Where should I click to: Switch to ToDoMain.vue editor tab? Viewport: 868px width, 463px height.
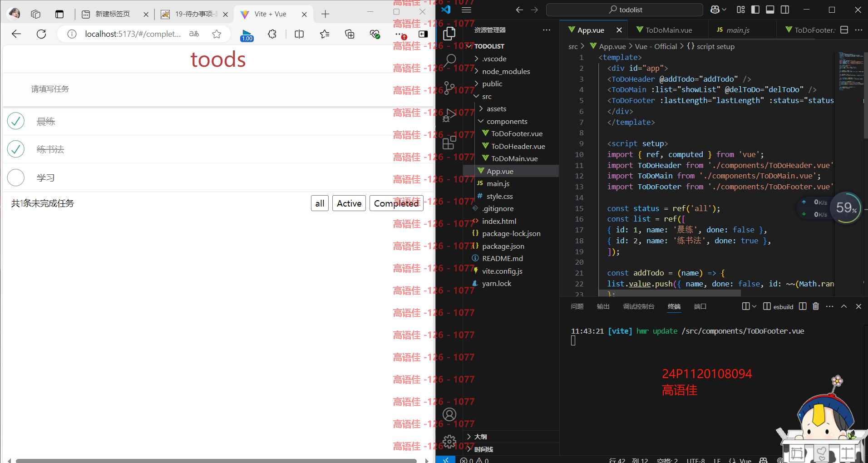(668, 30)
